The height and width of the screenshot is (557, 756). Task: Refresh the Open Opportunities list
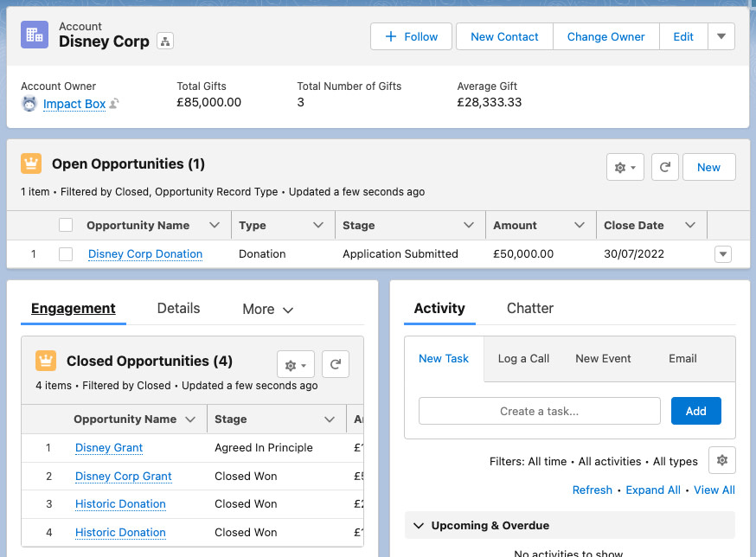(665, 167)
